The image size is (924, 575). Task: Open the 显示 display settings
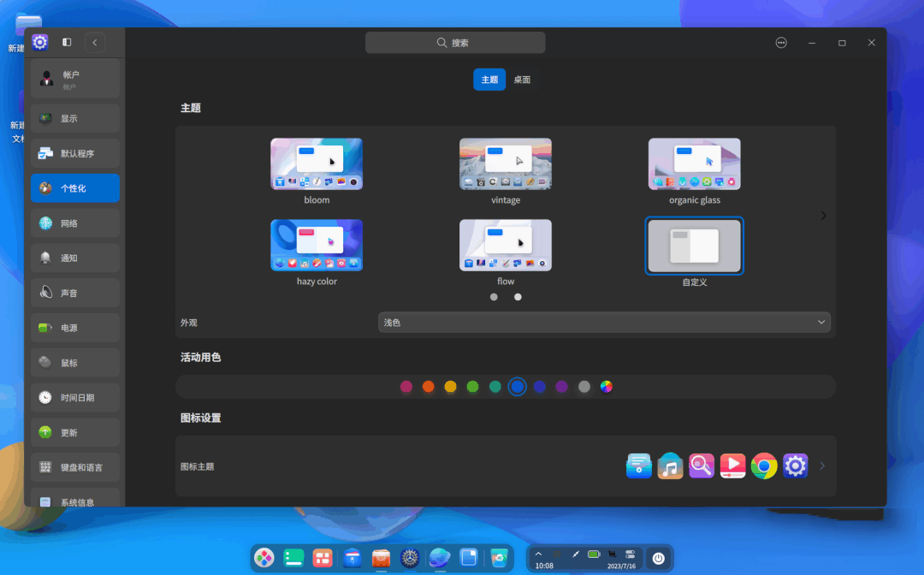point(74,118)
